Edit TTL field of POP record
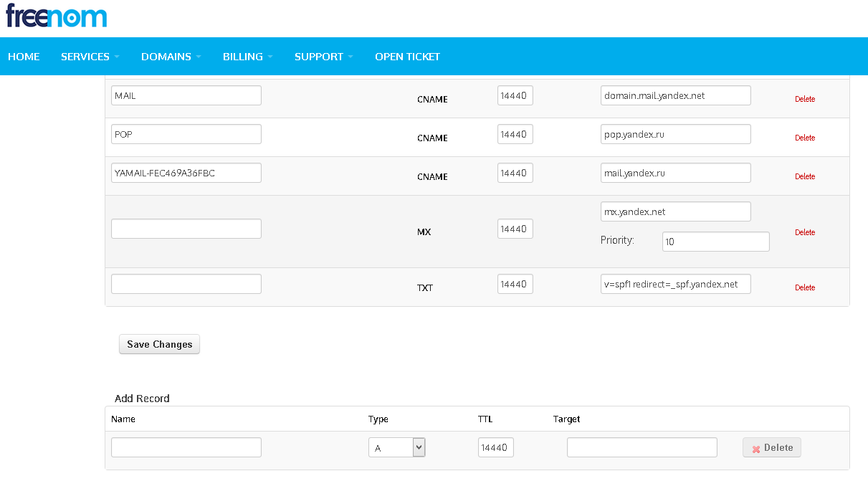This screenshot has height=481, width=868. tap(515, 134)
